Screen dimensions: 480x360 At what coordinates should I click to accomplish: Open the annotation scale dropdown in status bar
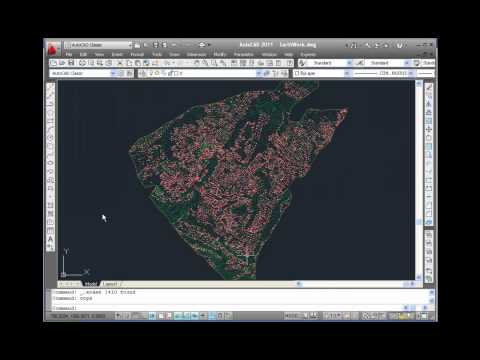(332, 315)
